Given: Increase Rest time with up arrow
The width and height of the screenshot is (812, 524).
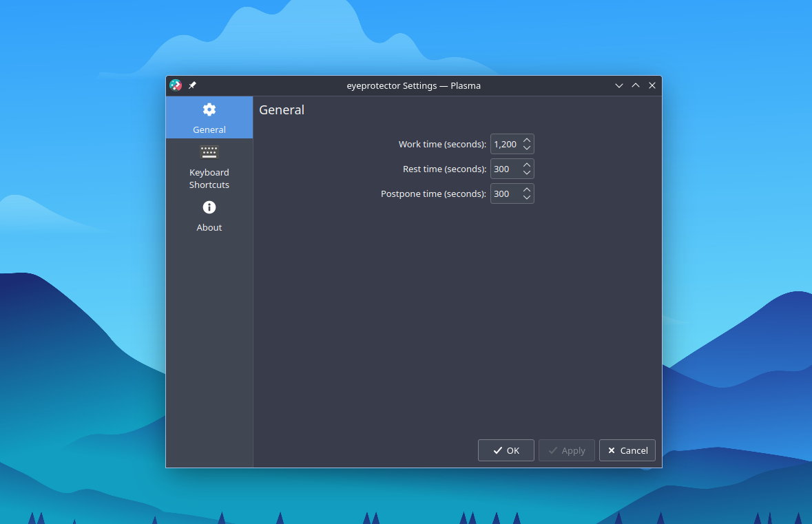Looking at the screenshot, I should 527,165.
